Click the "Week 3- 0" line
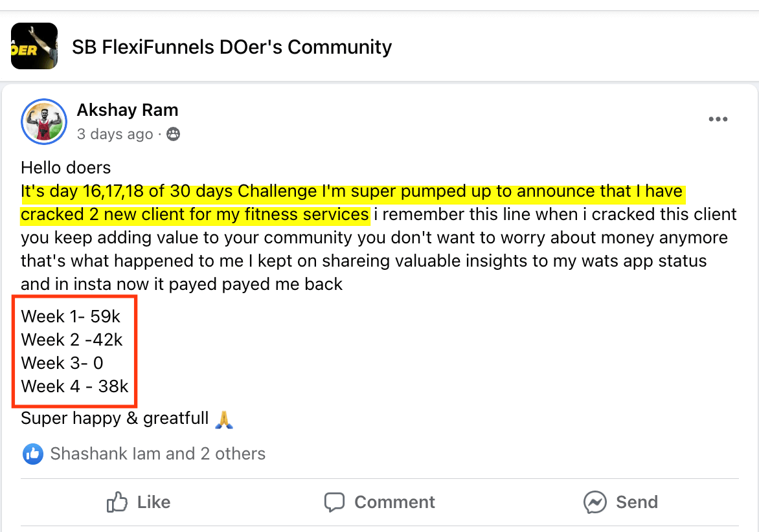 click(x=62, y=363)
